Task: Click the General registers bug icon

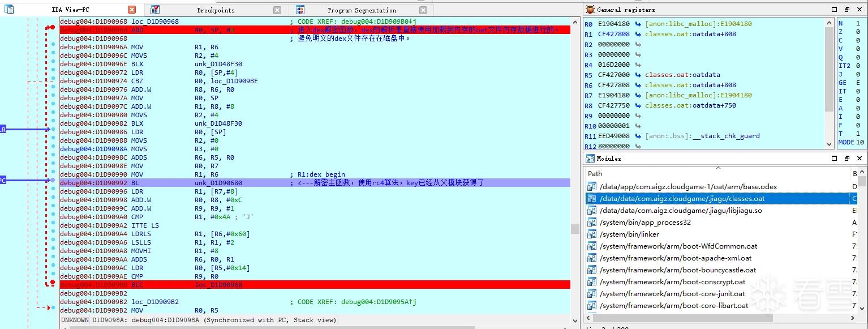Action: point(590,10)
